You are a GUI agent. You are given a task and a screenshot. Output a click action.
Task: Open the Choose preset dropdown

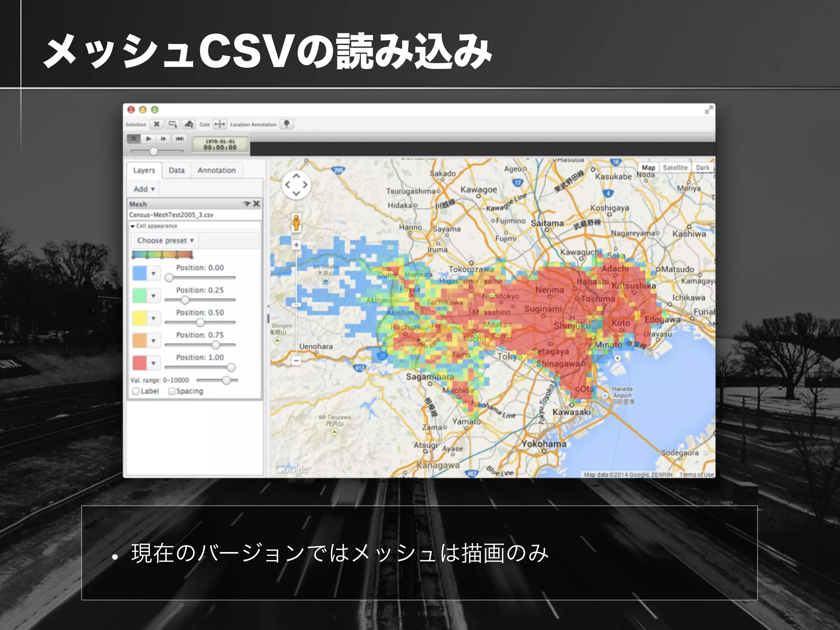click(x=165, y=241)
